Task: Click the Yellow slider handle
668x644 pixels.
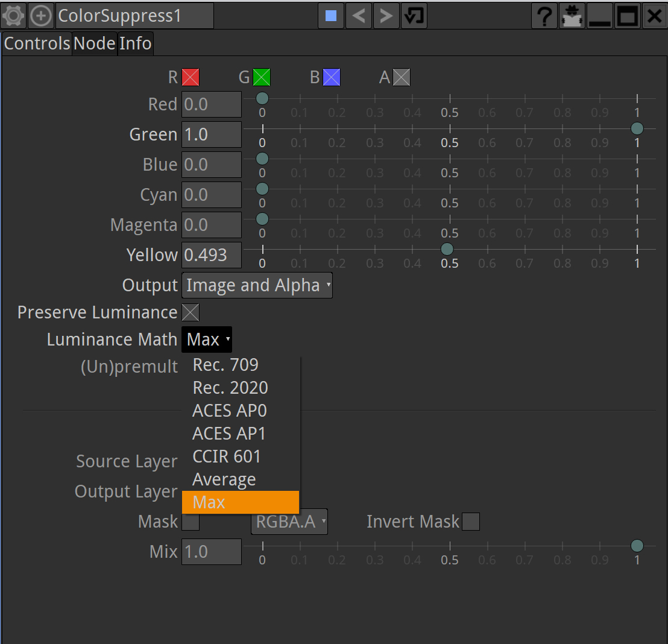Action: [x=447, y=249]
